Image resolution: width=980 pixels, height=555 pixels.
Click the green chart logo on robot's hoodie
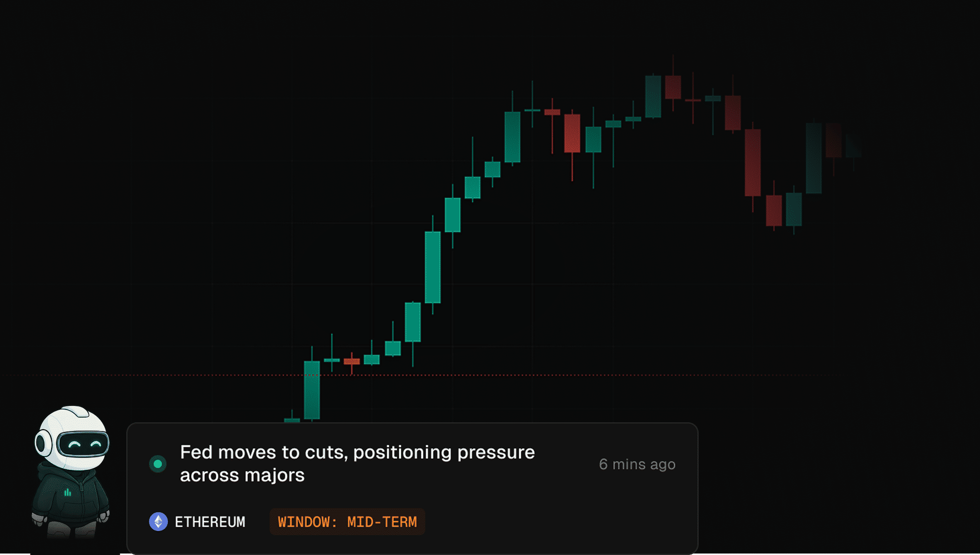pos(67,492)
